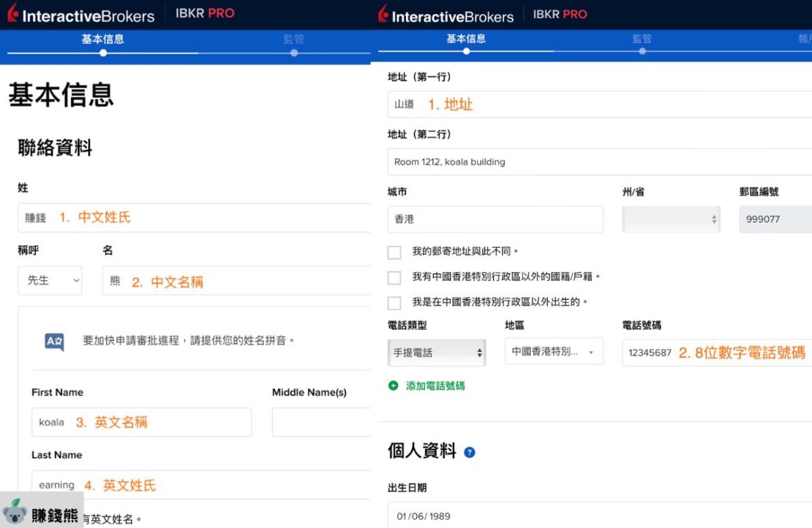Screen dimensions: 812x528
Task: Select the 監管 step in left panel
Action: 294,40
